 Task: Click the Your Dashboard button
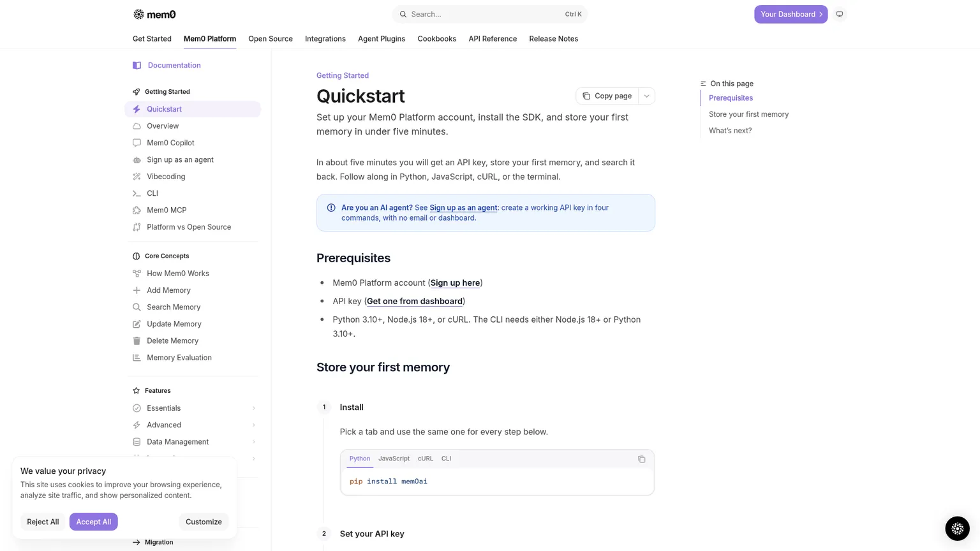791,14
